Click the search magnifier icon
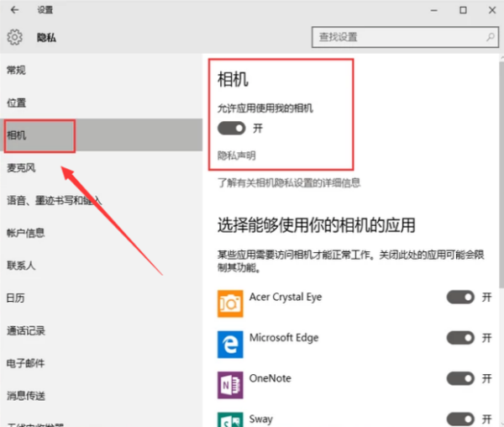Screen dimensions: 504x427 click(490, 38)
